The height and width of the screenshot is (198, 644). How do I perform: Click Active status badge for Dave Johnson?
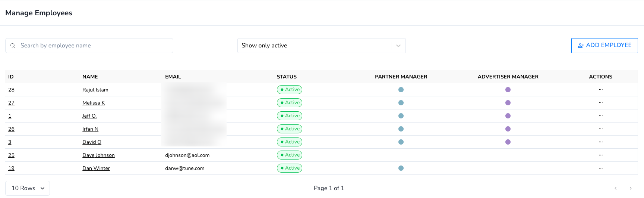(x=290, y=155)
